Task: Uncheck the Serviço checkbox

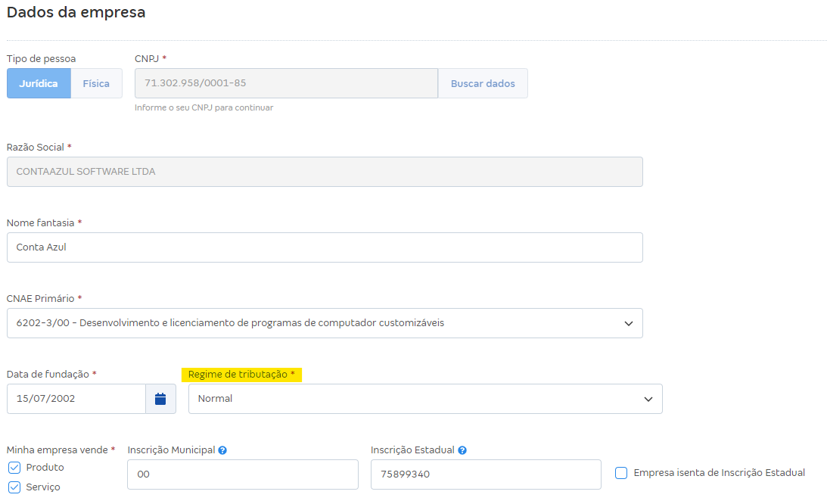Action: (x=14, y=487)
